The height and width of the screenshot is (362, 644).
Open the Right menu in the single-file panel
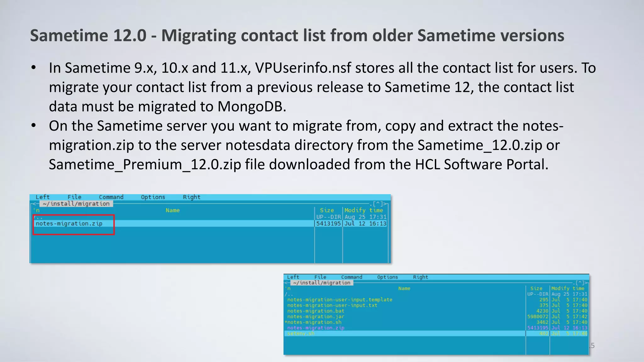point(192,197)
